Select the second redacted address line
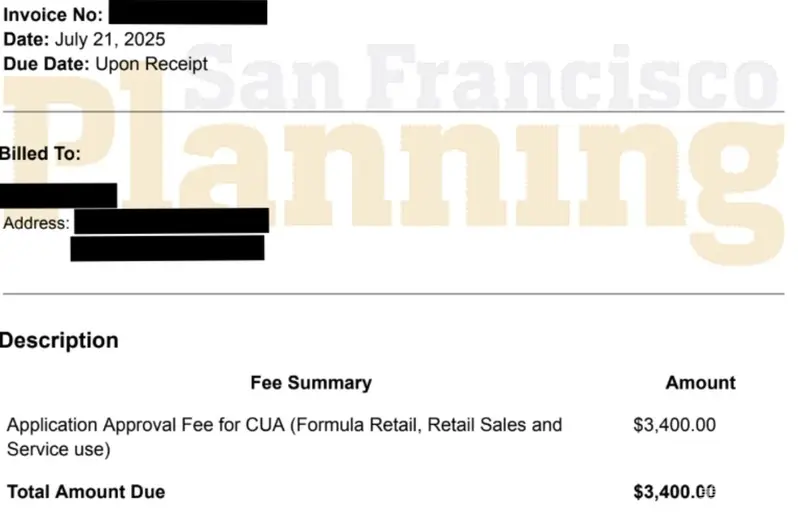The image size is (798, 522). click(167, 248)
